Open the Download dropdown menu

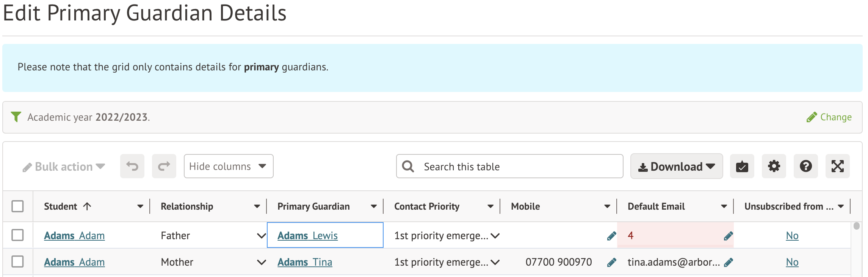pos(676,166)
